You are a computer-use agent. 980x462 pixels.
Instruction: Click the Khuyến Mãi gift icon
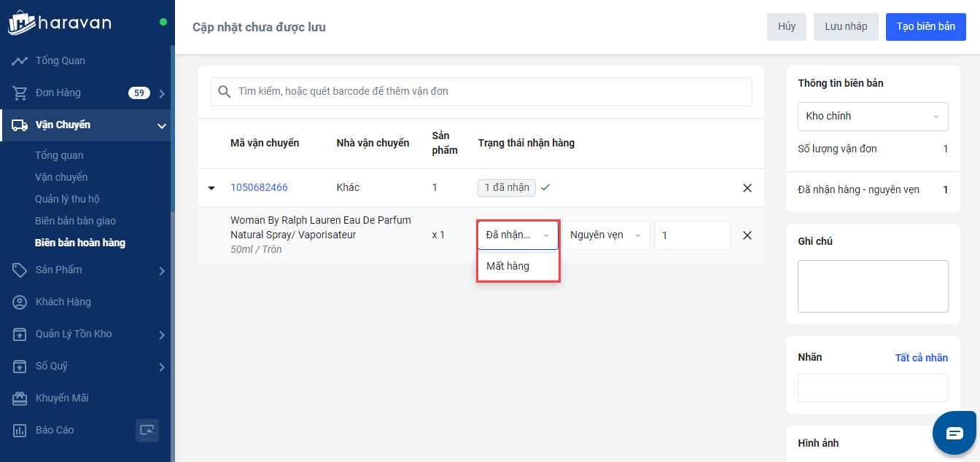pyautogui.click(x=20, y=398)
